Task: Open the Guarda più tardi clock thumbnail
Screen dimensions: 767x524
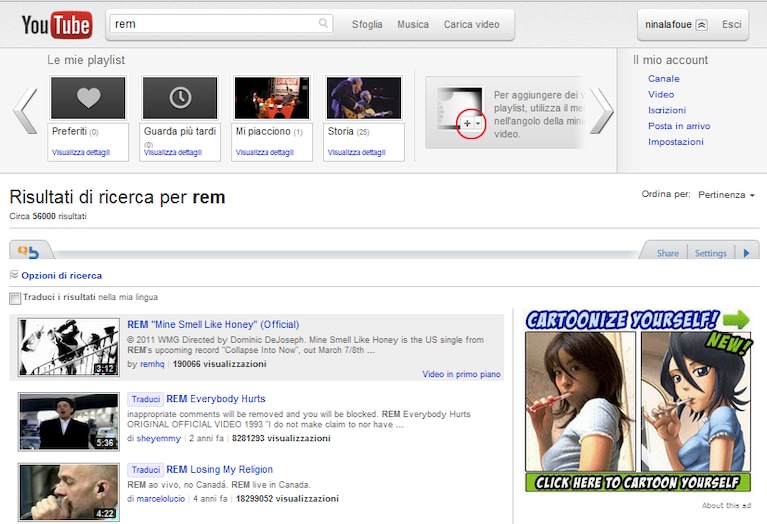Action: click(180, 97)
